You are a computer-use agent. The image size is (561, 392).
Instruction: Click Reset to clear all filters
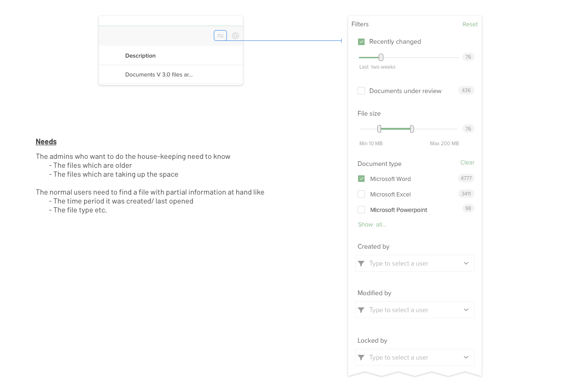470,24
